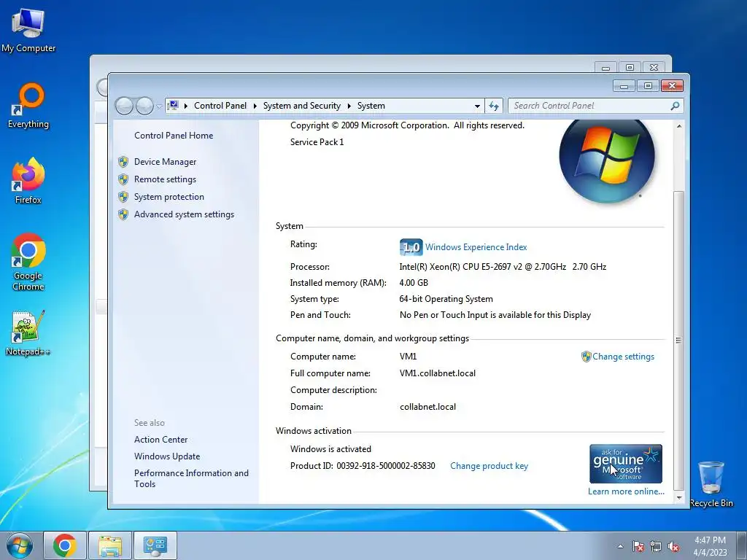
Task: Click the 1.0 rating badge
Action: tap(411, 247)
